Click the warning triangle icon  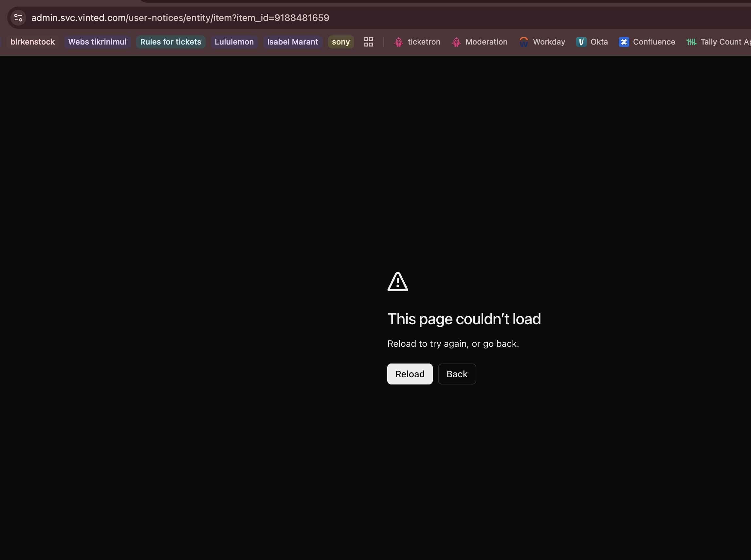(397, 282)
